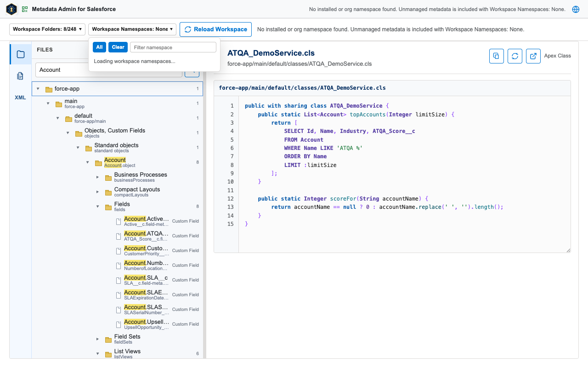The width and height of the screenshot is (588, 368).
Task: Click the Apex Class type label
Action: (558, 56)
